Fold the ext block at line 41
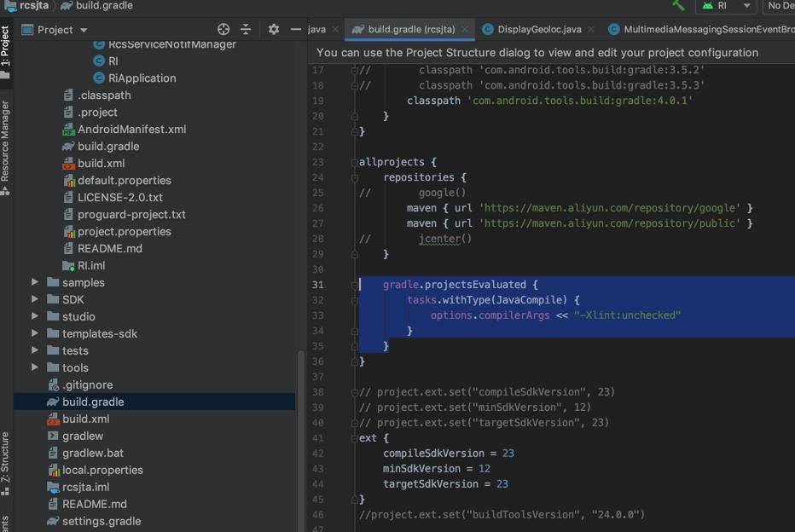This screenshot has width=795, height=532. (x=354, y=438)
